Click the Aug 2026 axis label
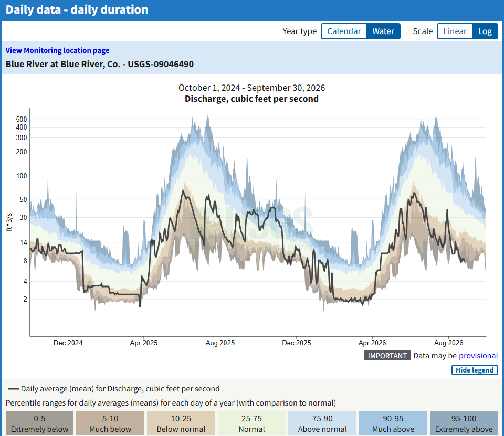Image resolution: width=504 pixels, height=436 pixels. [449, 343]
